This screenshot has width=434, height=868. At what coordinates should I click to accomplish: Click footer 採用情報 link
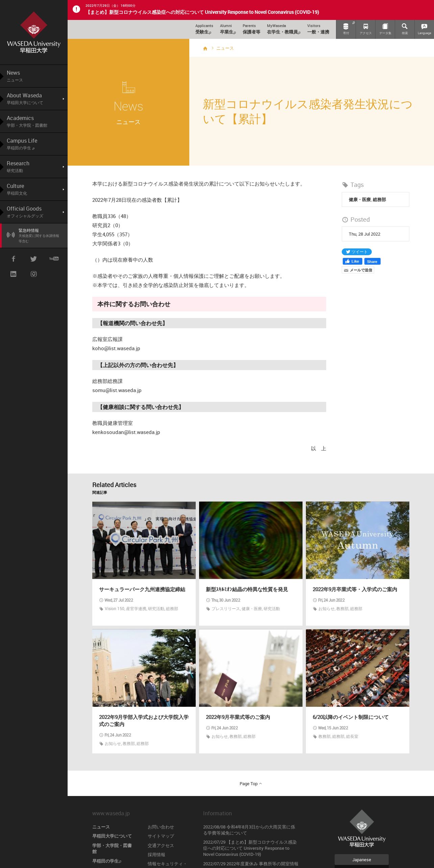pyautogui.click(x=156, y=854)
